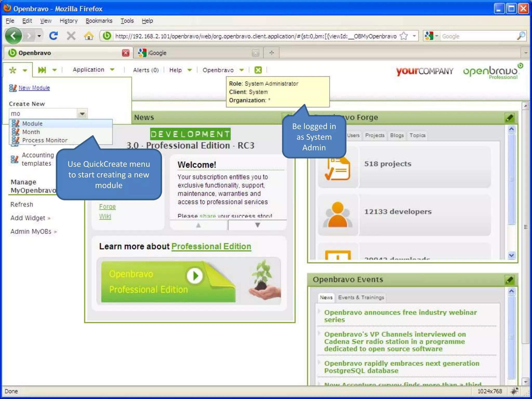Expand the Quick Launch dropdown arrow
Image resolution: width=532 pixels, height=399 pixels.
pos(55,70)
